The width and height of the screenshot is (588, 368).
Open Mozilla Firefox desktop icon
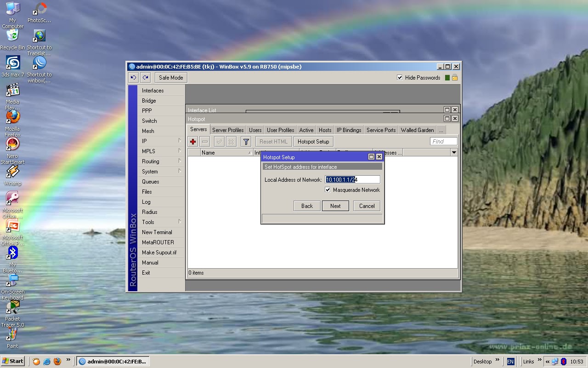[x=12, y=123]
